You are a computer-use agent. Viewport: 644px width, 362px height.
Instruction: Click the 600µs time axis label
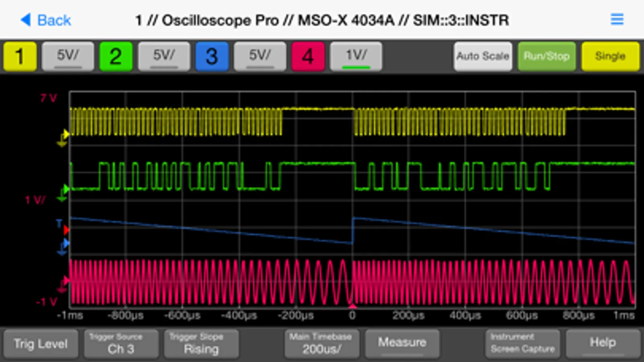click(x=522, y=315)
